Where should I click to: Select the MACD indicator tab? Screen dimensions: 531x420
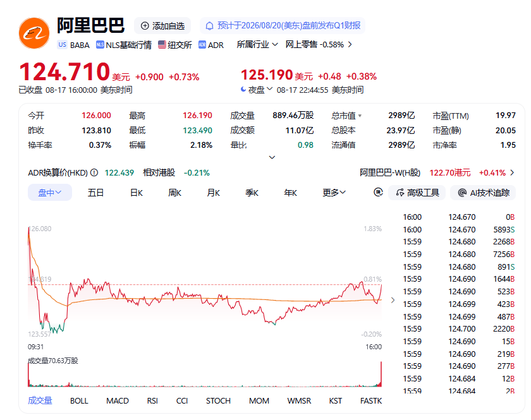click(118, 400)
